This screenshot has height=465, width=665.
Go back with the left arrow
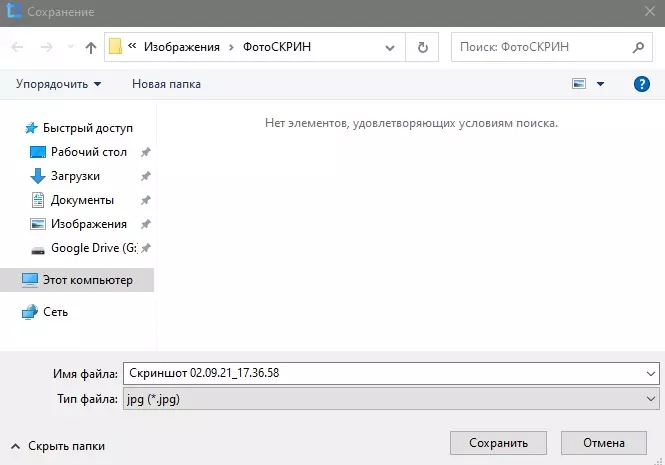(x=17, y=47)
